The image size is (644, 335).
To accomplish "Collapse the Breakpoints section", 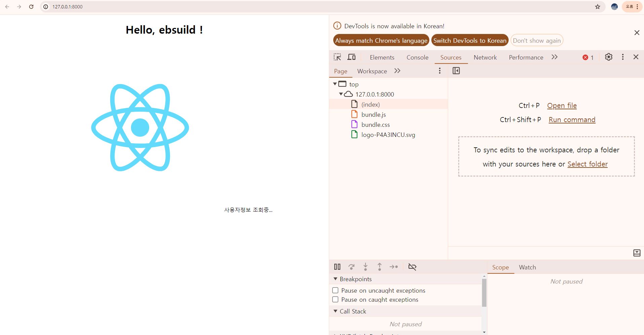I will (335, 279).
